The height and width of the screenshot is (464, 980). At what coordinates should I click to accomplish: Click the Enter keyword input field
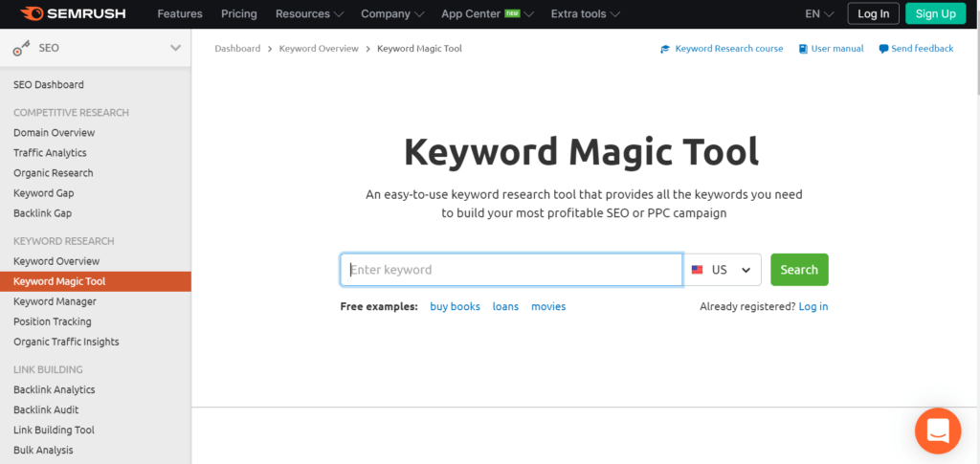click(x=512, y=270)
